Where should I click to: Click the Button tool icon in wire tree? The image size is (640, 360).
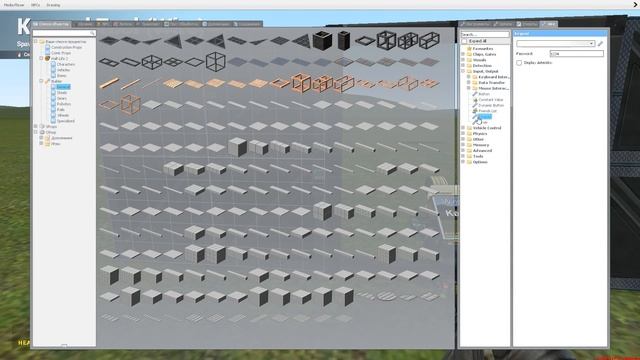pos(475,94)
